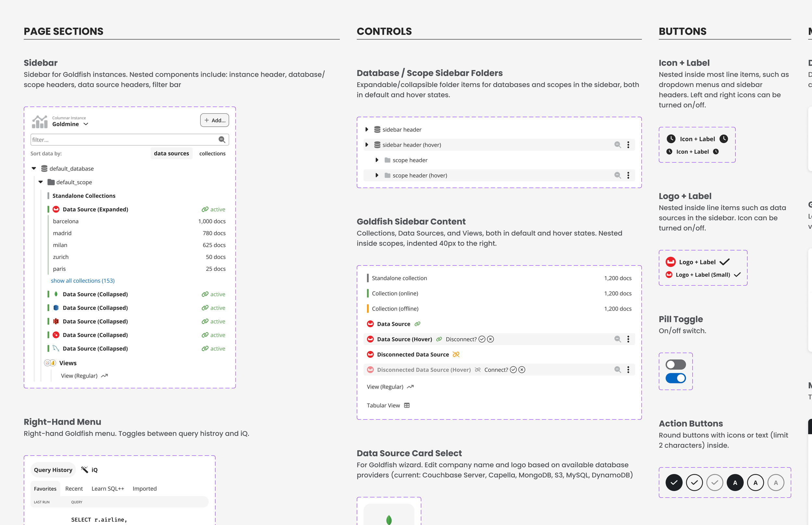
Task: Open the Learn SQL++ tab
Action: click(x=108, y=489)
